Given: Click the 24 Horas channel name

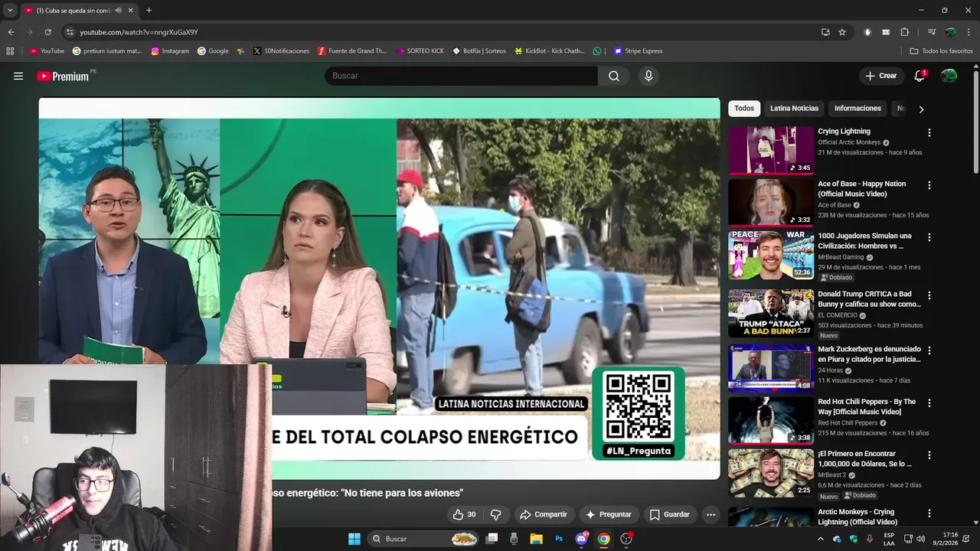Looking at the screenshot, I should [x=830, y=370].
